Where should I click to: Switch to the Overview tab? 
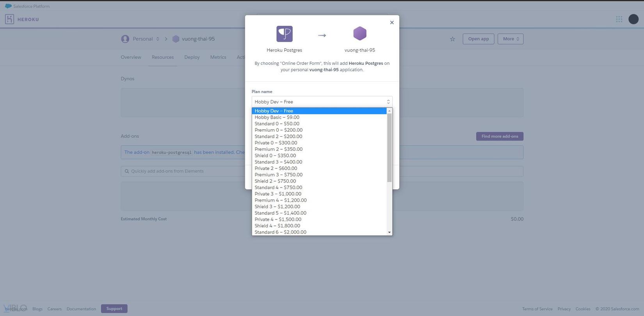tap(131, 57)
